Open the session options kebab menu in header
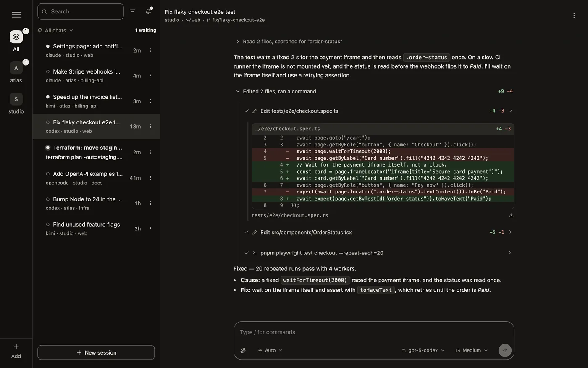Viewport: 588px width, 368px height. click(574, 16)
